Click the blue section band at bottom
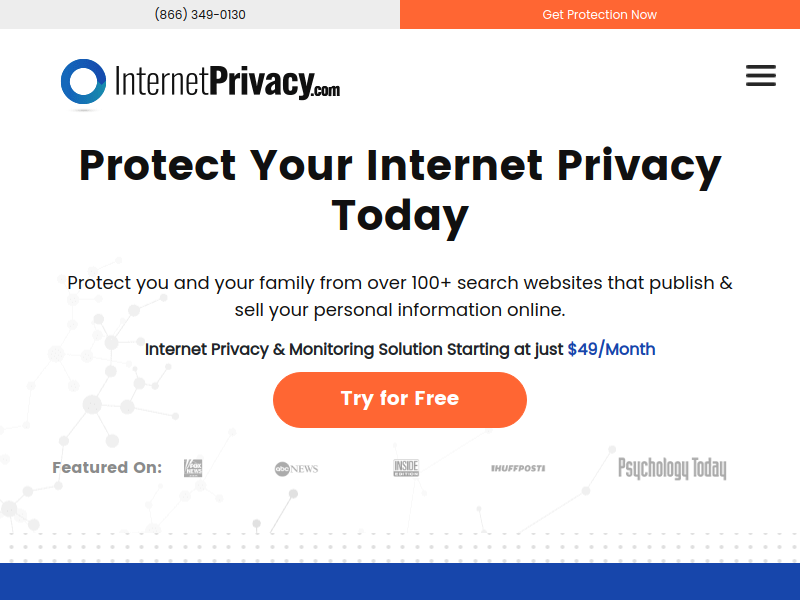 400,582
